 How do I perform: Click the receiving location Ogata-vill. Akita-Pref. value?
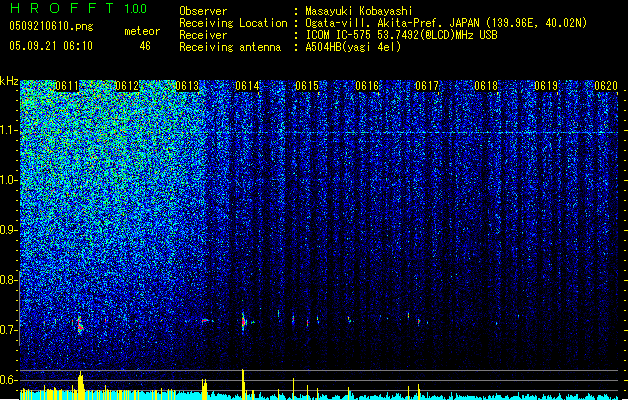pos(446,23)
